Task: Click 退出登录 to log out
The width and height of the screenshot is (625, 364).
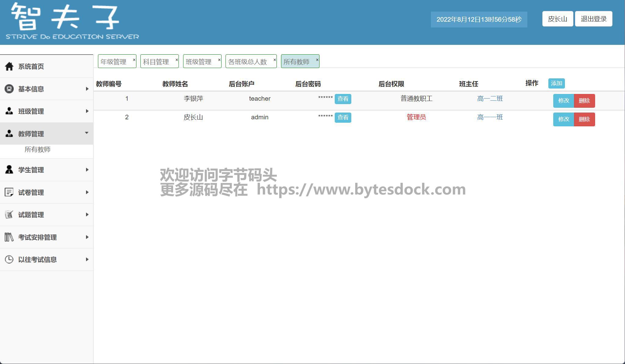Action: click(x=593, y=19)
